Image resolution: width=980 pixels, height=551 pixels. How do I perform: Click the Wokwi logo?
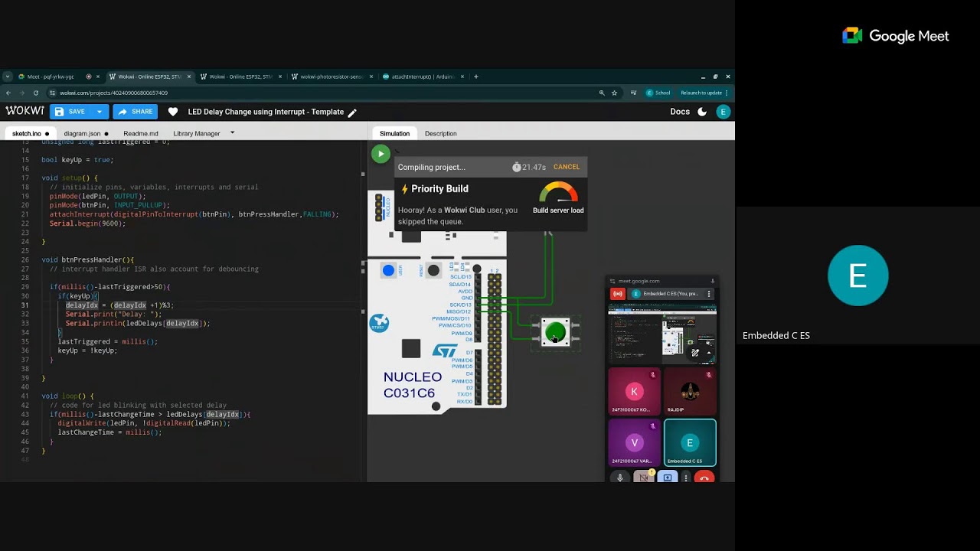(x=24, y=111)
